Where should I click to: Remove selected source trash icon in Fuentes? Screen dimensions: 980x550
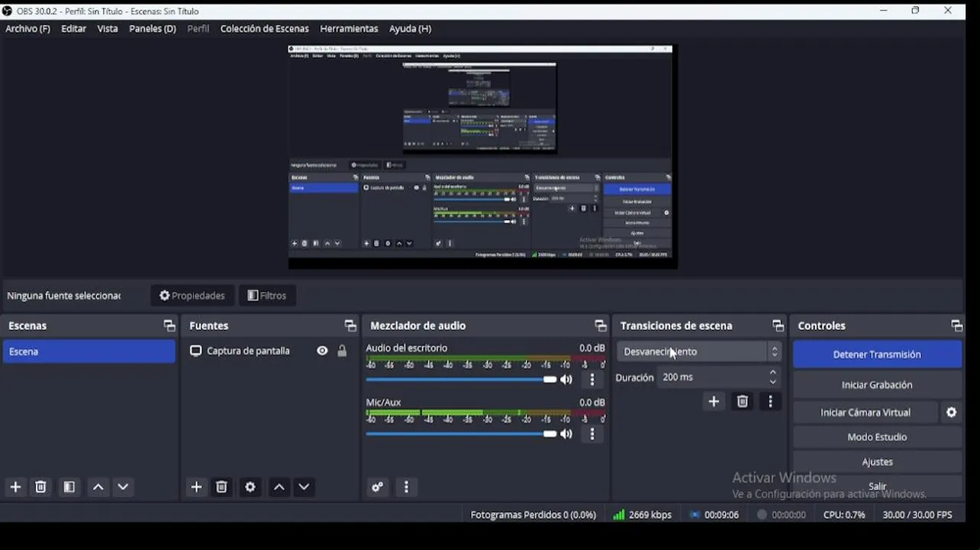[221, 487]
